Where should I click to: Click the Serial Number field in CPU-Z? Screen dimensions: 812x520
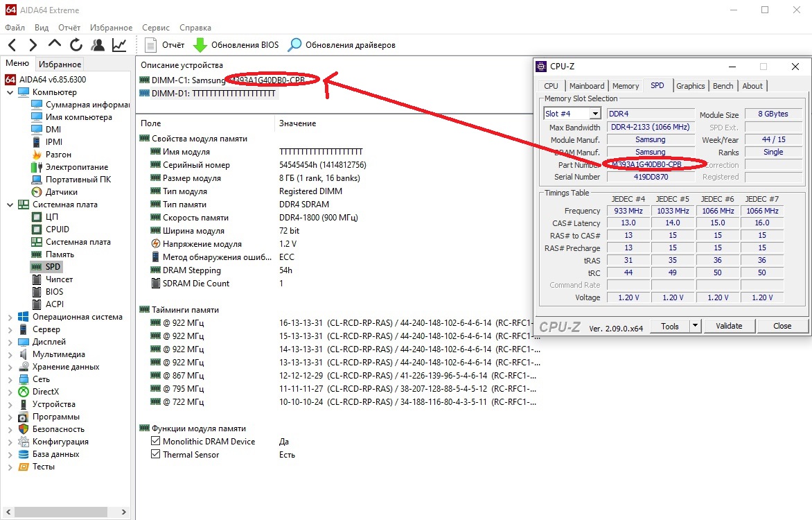point(651,177)
